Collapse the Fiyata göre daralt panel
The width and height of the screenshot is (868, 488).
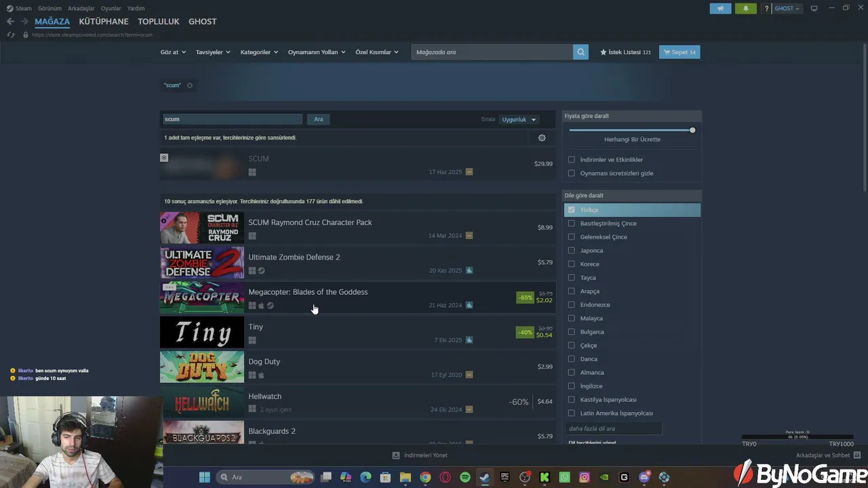click(632, 116)
